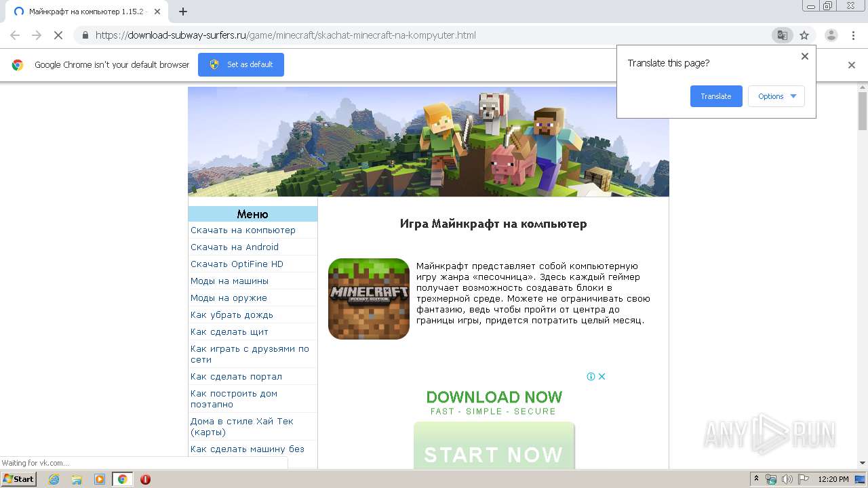
Task: Click the Chrome taskbar icon
Action: 123,479
